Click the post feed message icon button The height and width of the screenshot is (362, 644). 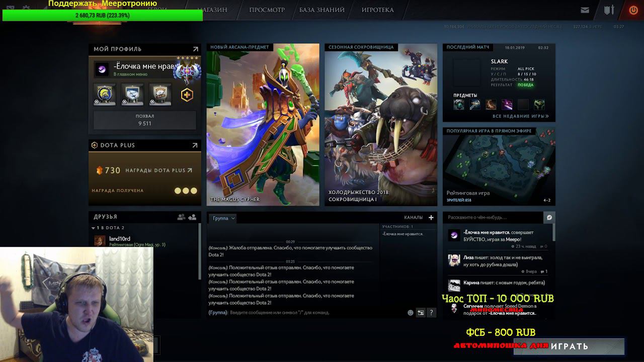pyautogui.click(x=549, y=217)
